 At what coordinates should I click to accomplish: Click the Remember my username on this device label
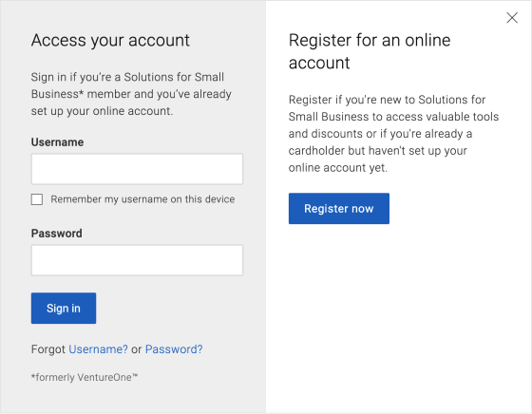pyautogui.click(x=142, y=199)
